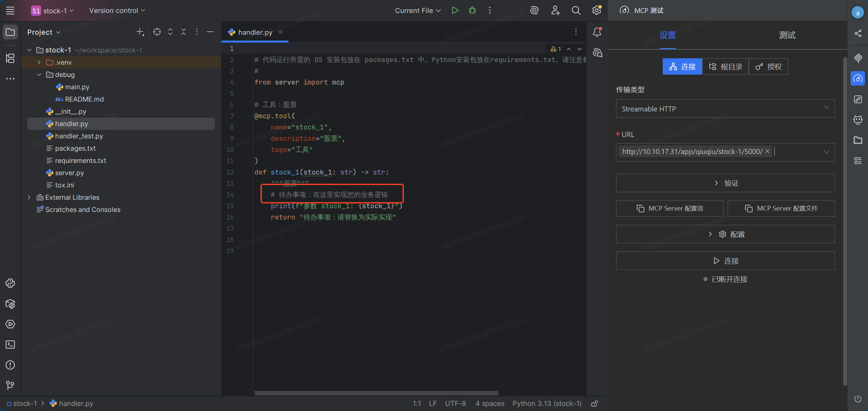Collapse the debug folder
The width and height of the screenshot is (868, 411).
point(39,75)
